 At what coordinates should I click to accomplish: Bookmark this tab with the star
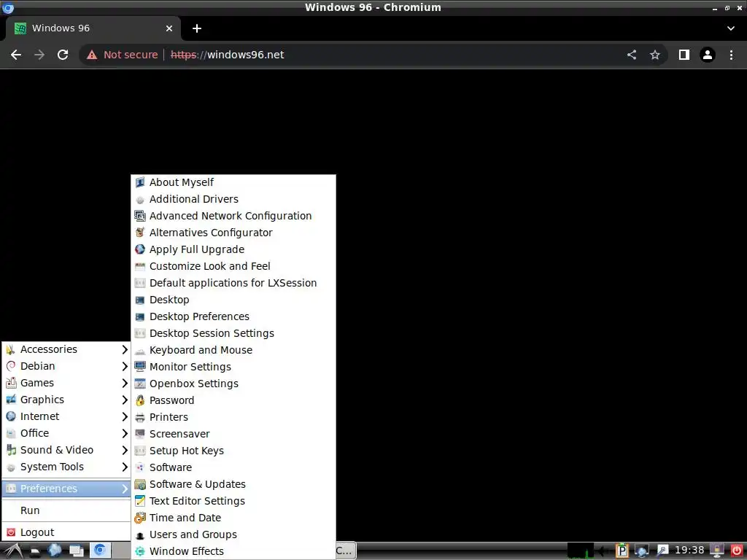click(655, 55)
